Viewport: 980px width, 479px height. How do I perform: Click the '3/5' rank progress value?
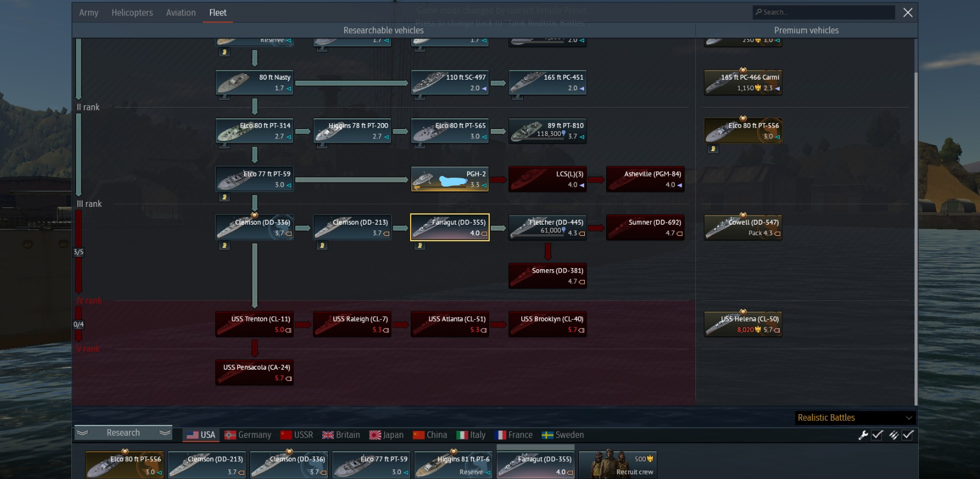coord(78,252)
